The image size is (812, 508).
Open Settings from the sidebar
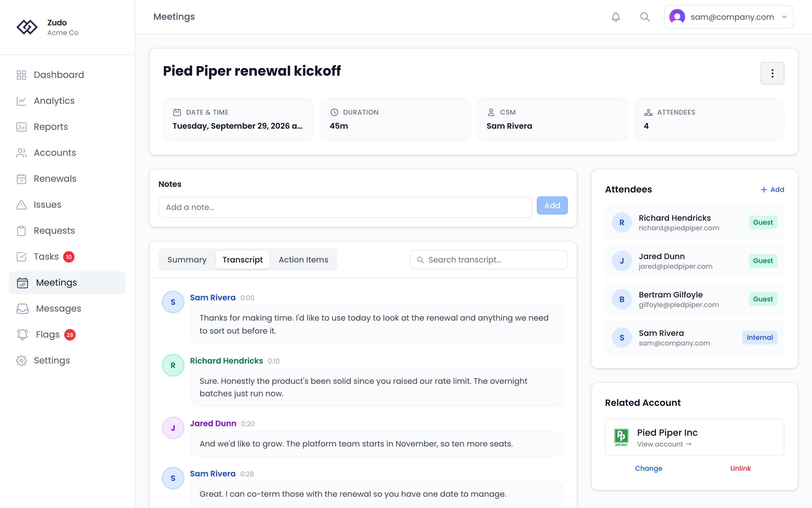click(x=67, y=360)
